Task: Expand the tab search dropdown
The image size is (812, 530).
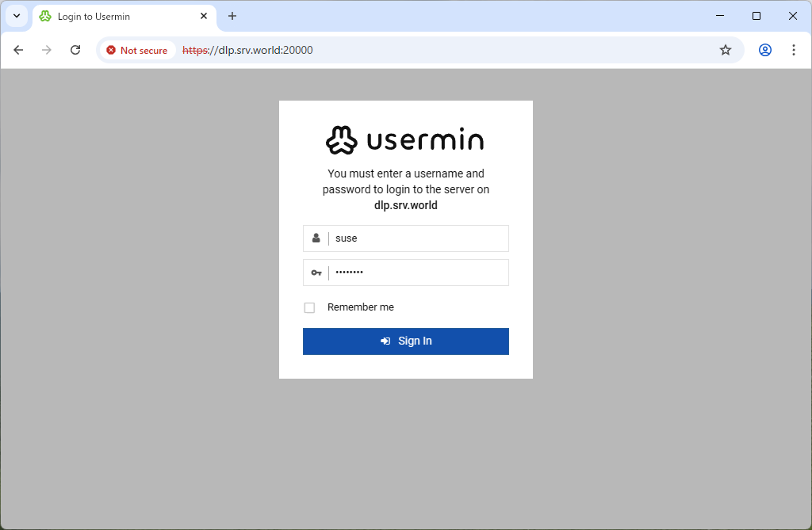Action: pyautogui.click(x=16, y=16)
